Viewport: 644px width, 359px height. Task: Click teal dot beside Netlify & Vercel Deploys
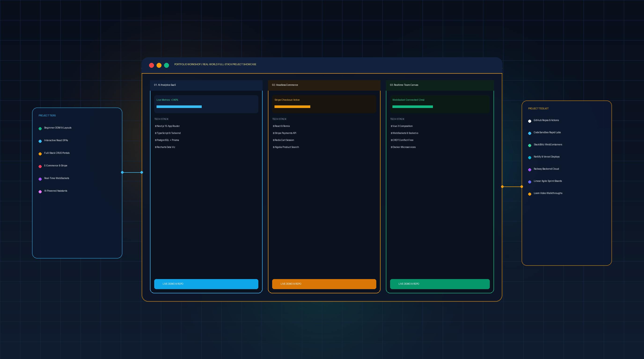coord(530,158)
